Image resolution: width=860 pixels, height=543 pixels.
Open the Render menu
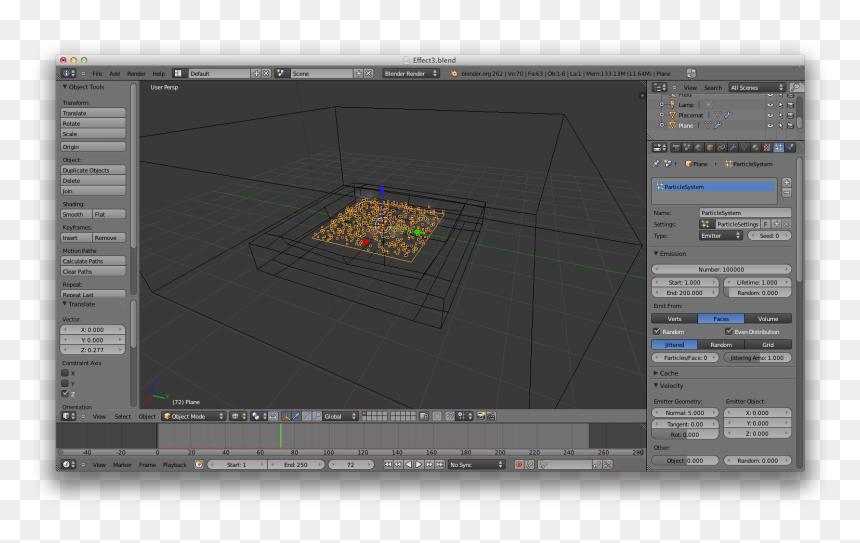click(x=136, y=73)
